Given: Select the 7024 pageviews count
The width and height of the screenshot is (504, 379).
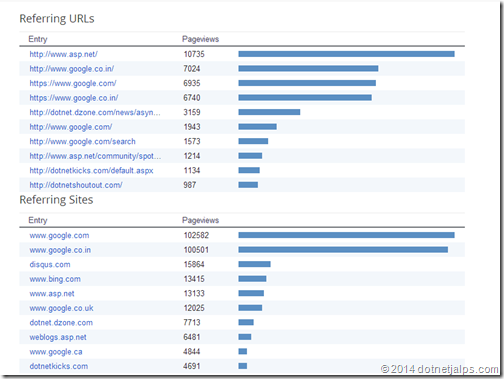Looking at the screenshot, I should pos(192,69).
